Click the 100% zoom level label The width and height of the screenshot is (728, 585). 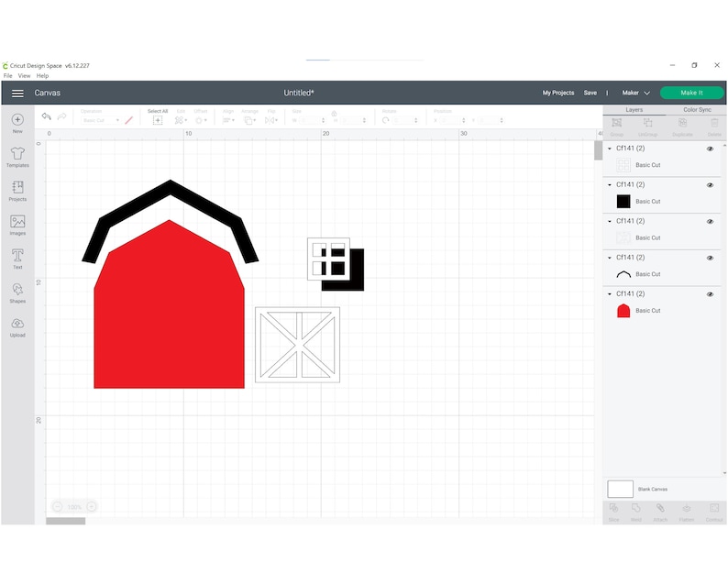pyautogui.click(x=74, y=507)
